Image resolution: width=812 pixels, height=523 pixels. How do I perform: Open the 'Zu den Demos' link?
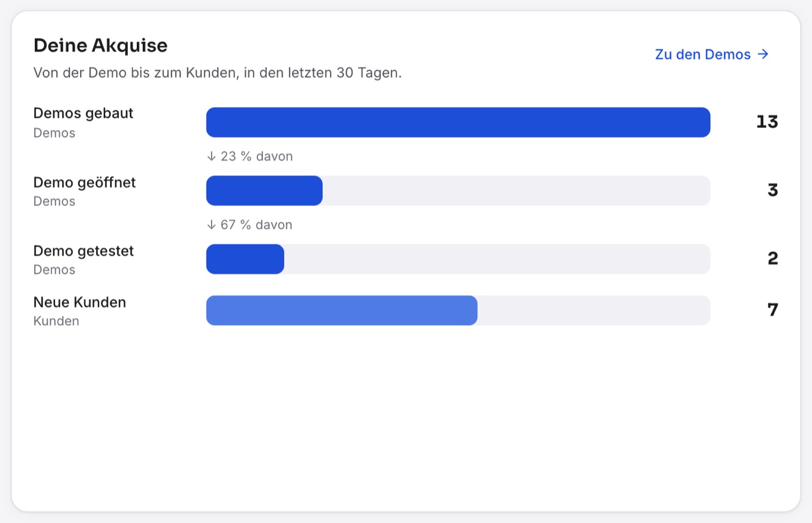tap(712, 54)
